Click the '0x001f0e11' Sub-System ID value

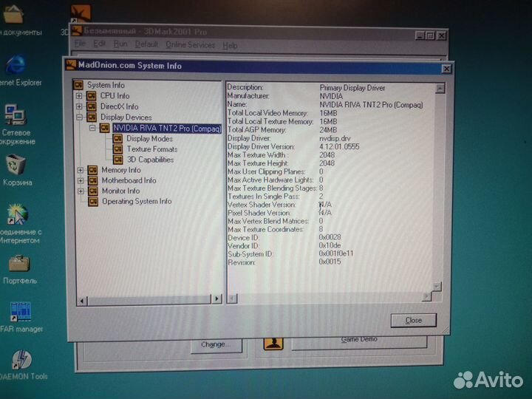[336, 253]
